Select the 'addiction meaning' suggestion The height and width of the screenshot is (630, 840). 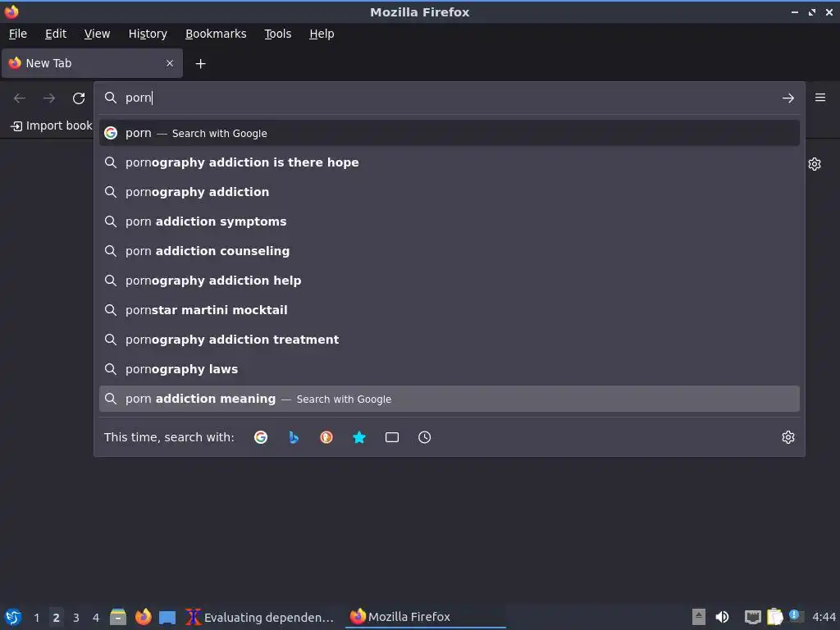coord(450,399)
